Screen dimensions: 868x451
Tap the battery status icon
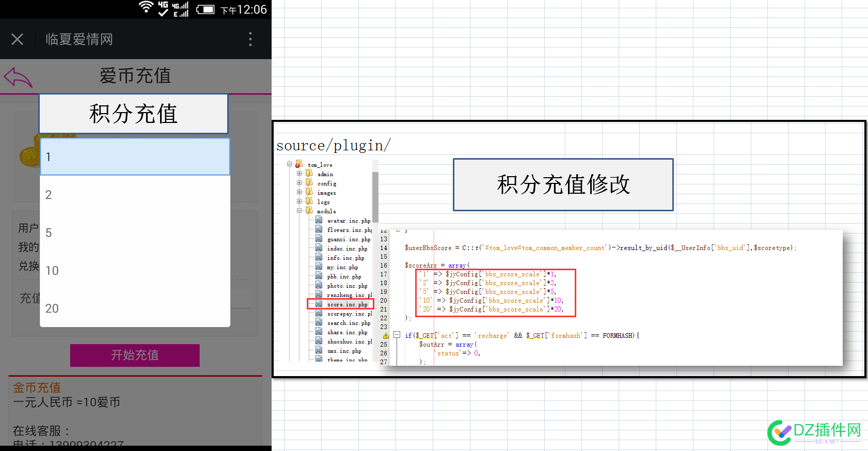click(x=206, y=9)
